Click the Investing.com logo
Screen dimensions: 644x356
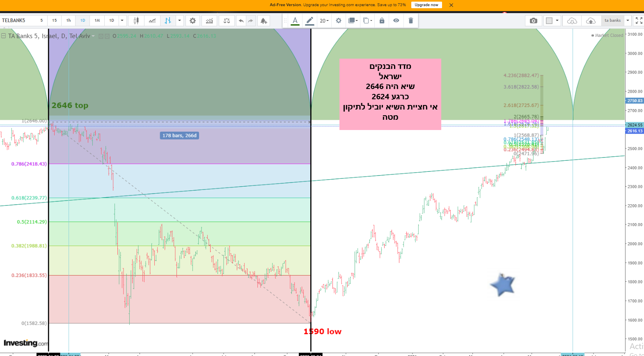(x=25, y=343)
